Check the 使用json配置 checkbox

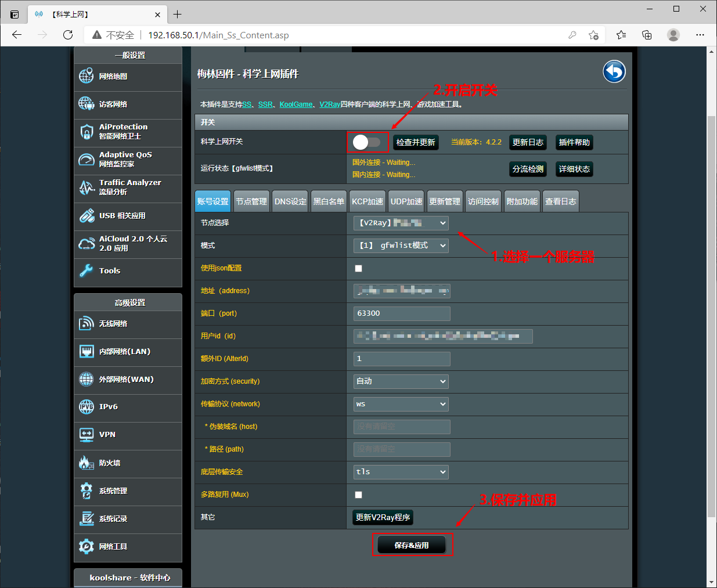pos(358,268)
